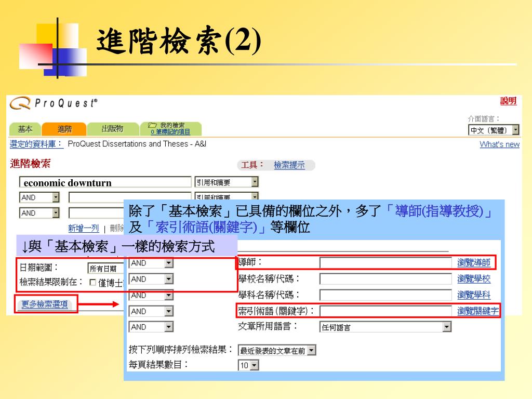This screenshot has height=399, width=532.
Task: Click the 導師 input field
Action: 385,262
